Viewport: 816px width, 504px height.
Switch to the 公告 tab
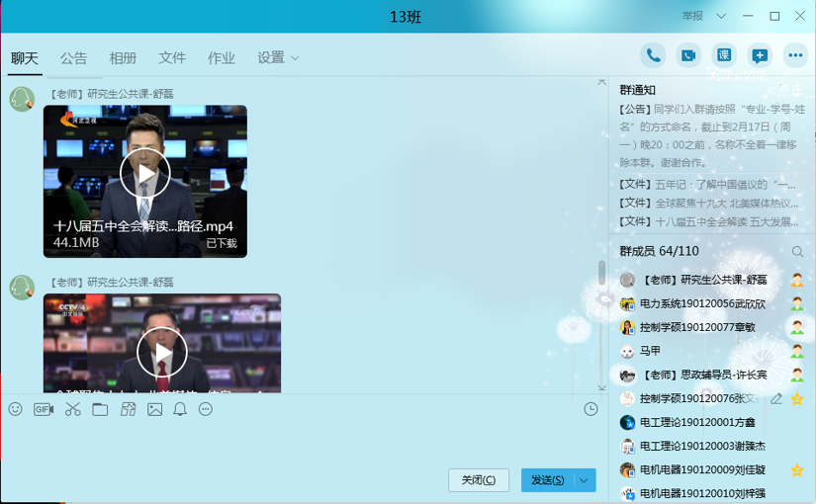coord(73,58)
